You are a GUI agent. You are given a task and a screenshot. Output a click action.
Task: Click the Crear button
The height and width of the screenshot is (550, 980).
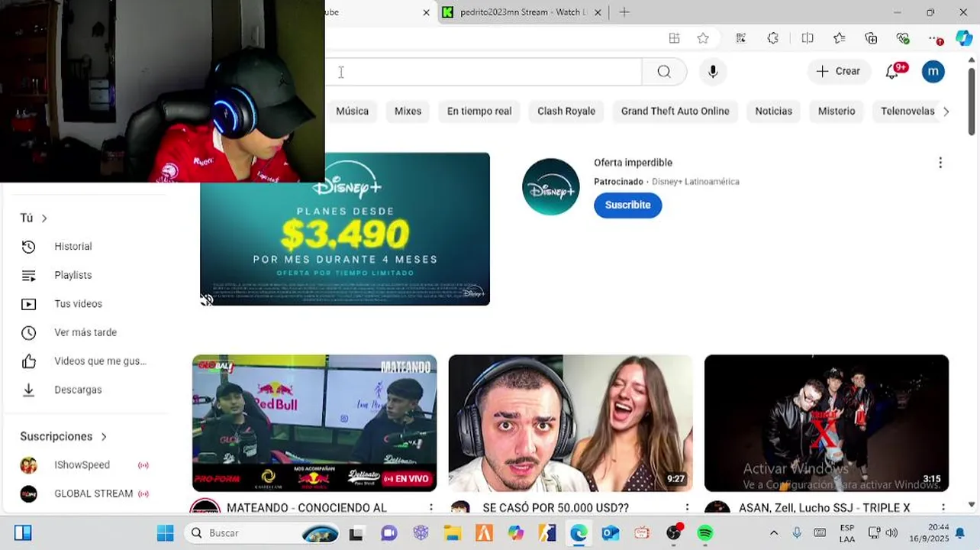[838, 71]
